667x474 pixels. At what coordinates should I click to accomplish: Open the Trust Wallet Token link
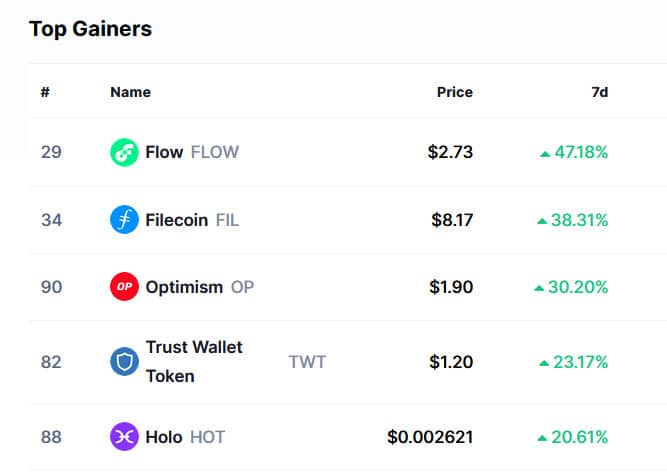[194, 362]
